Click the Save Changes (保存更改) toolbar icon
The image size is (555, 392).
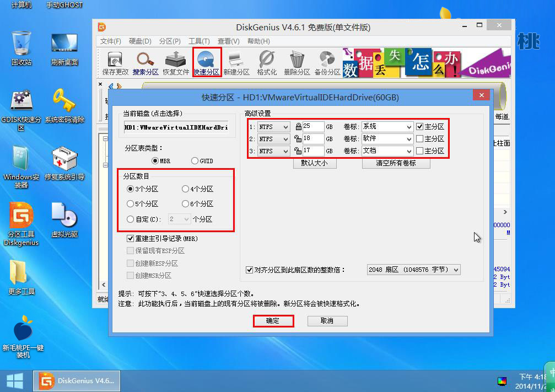[x=115, y=63]
